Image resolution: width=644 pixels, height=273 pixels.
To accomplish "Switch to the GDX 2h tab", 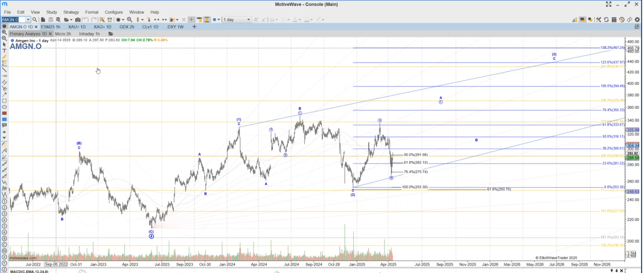I will pos(127,27).
